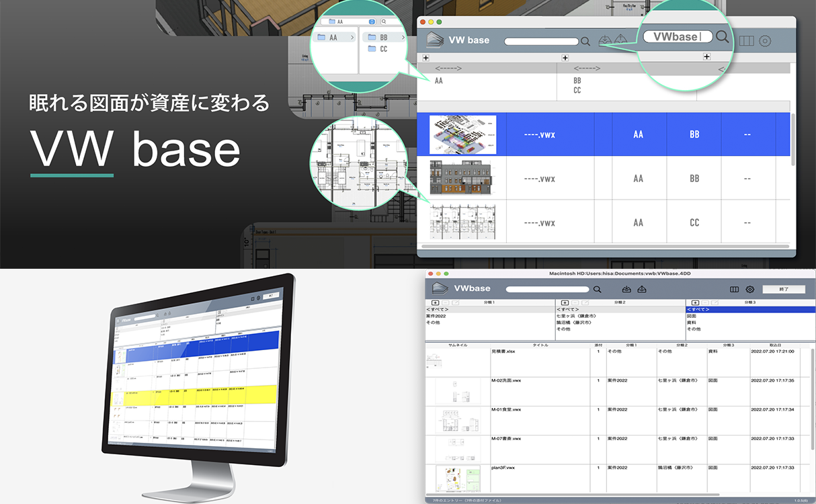816x504 pixels.
Task: Click the 3D model thumbnail in the blue row
Action: pyautogui.click(x=463, y=134)
